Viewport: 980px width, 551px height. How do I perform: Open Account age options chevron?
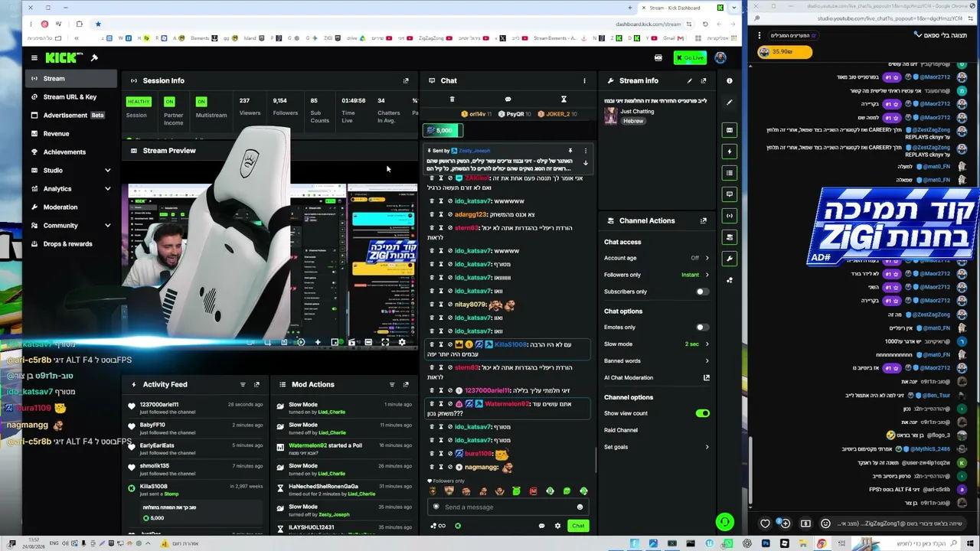[x=707, y=258]
